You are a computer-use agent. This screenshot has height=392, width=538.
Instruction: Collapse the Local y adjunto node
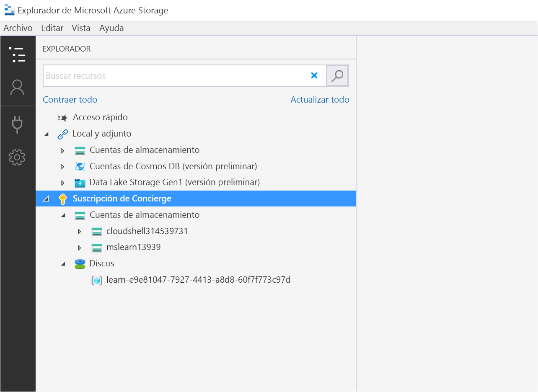(46, 134)
